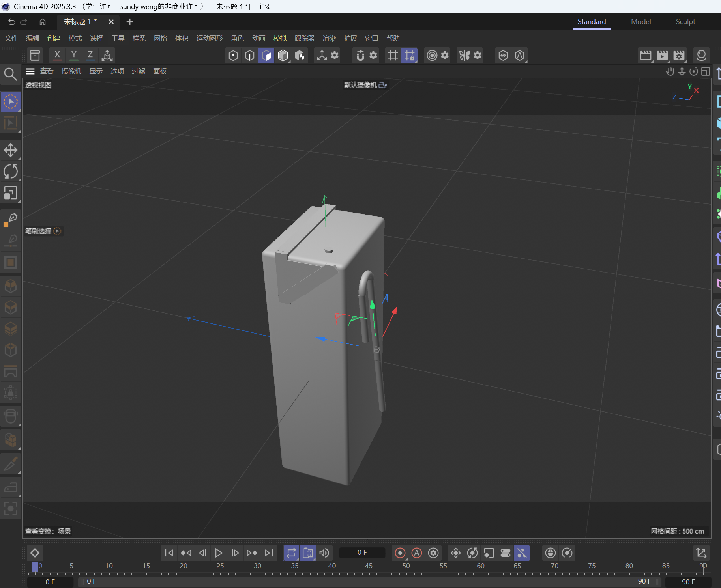Open the viewport 摄像机 menu
The height and width of the screenshot is (588, 721).
[x=71, y=71]
